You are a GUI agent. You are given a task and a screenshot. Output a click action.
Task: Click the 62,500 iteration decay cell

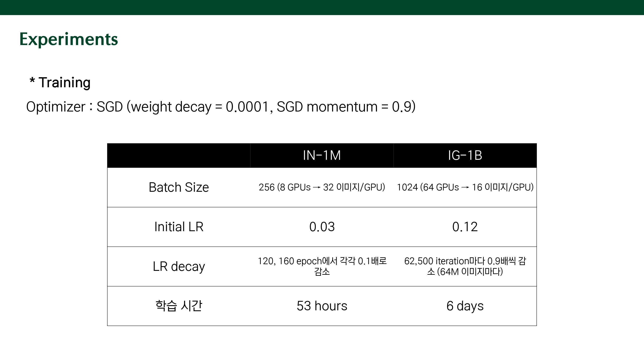tap(465, 266)
